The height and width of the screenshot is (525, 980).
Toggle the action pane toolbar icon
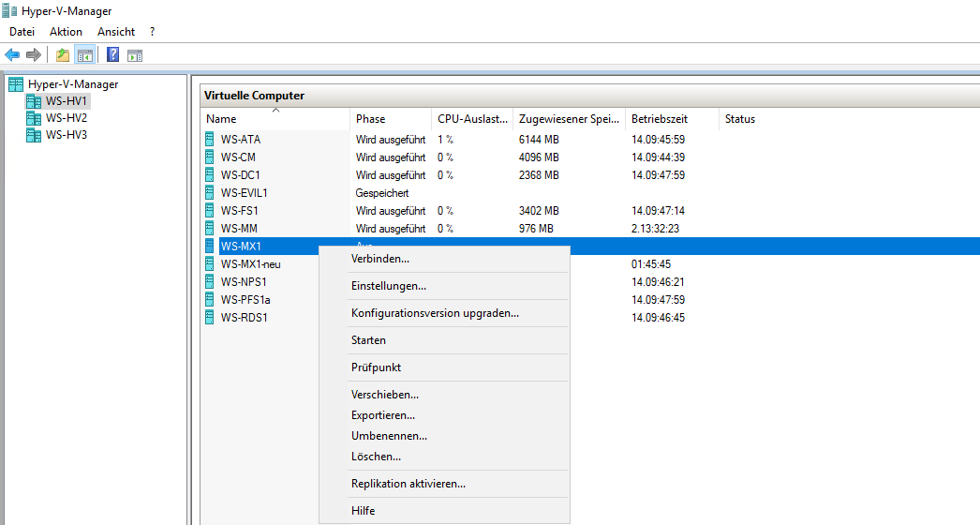135,55
